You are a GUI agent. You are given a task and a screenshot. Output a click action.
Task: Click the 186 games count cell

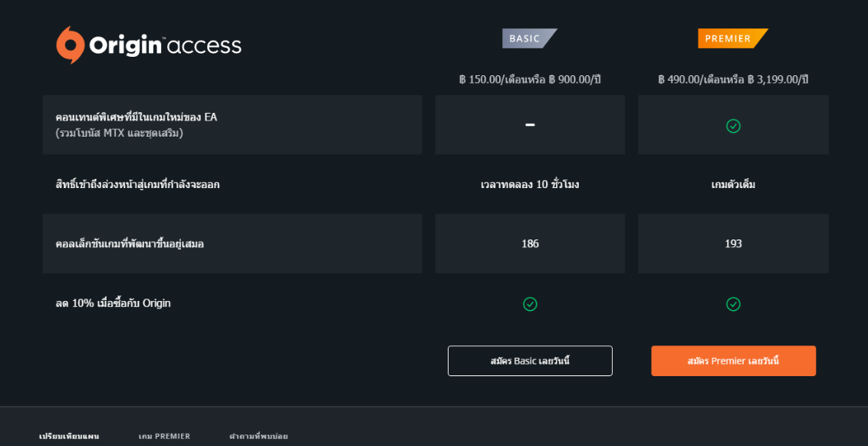click(530, 243)
